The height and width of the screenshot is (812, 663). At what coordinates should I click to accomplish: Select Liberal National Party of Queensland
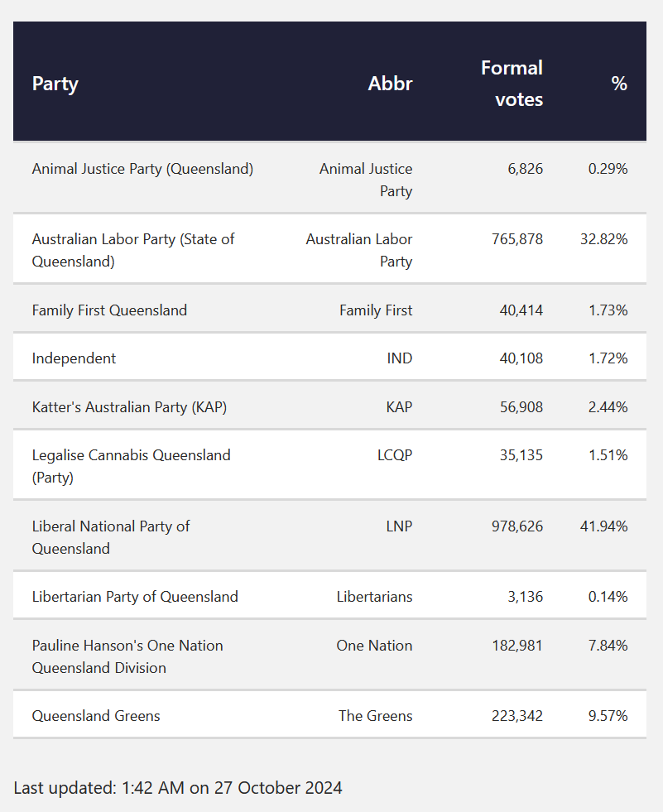point(111,537)
